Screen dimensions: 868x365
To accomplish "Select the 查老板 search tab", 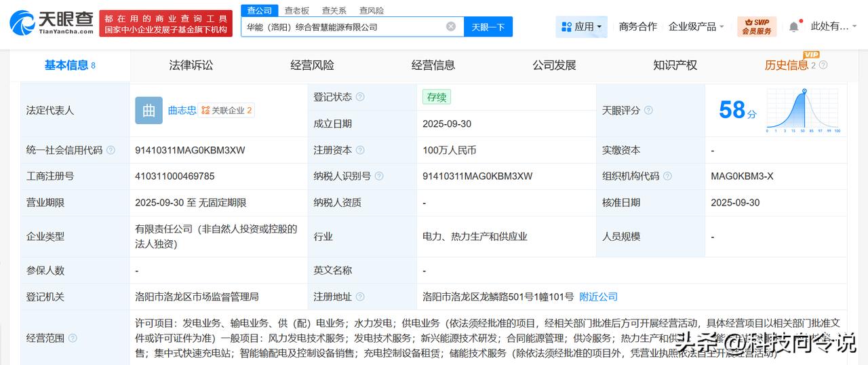I will 296,10.
